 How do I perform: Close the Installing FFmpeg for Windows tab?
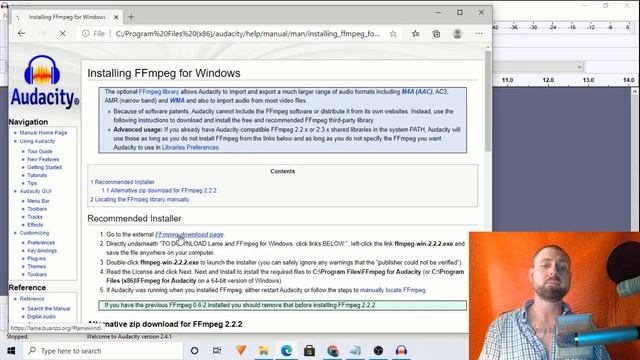click(x=116, y=17)
